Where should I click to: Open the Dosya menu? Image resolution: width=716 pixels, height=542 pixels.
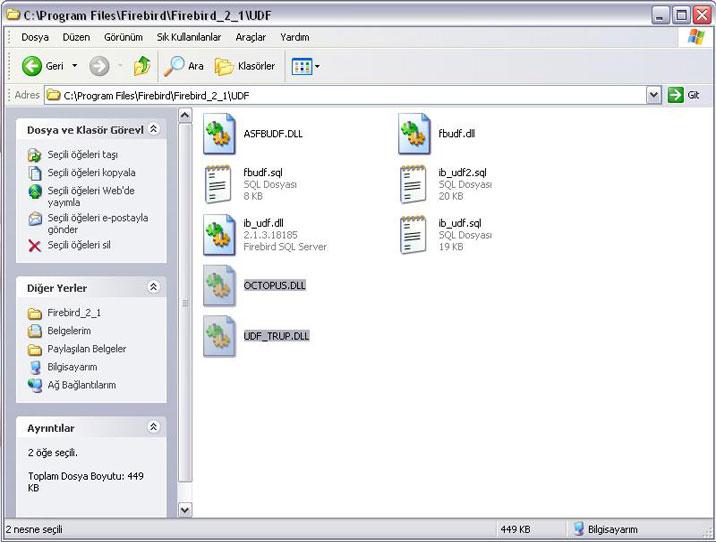(35, 37)
